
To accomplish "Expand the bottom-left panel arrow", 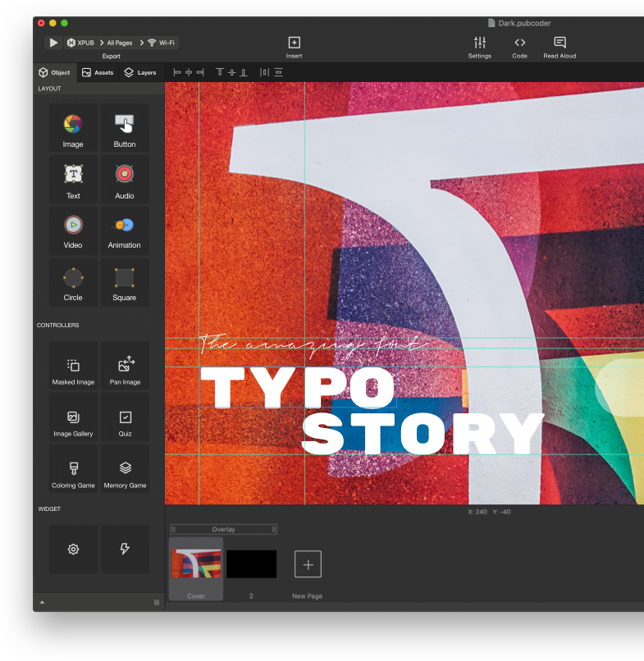I will coord(42,603).
